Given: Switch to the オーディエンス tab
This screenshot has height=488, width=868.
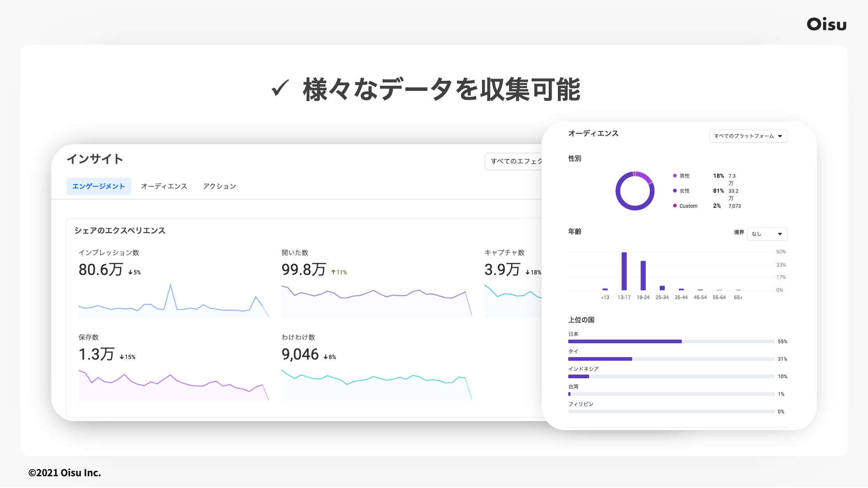Looking at the screenshot, I should (164, 186).
